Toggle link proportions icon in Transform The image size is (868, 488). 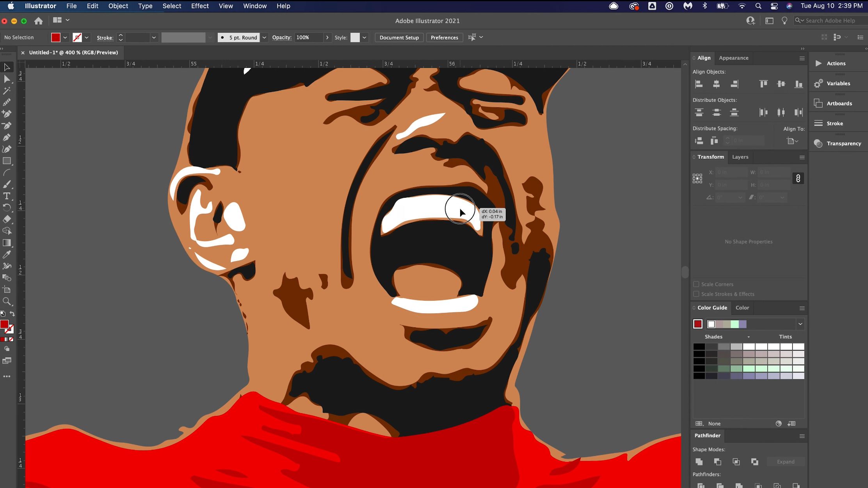coord(798,178)
